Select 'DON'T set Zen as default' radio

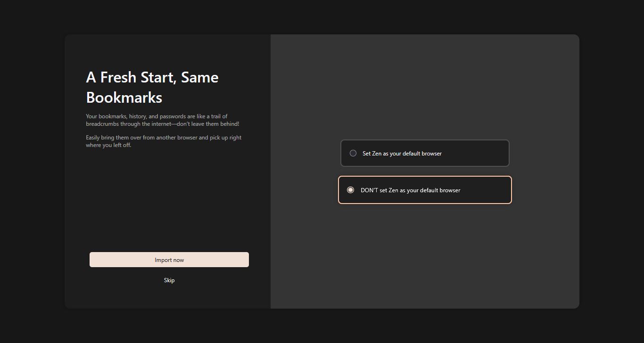click(x=350, y=190)
